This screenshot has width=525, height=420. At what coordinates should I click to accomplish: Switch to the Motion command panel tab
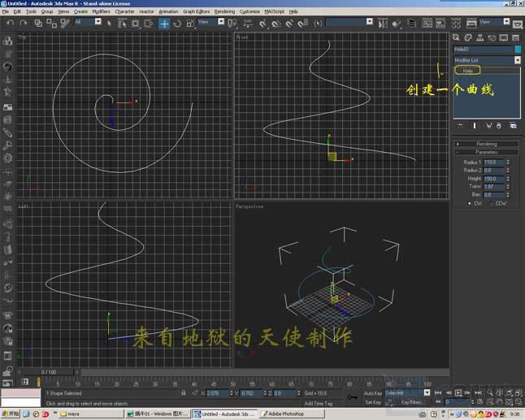[492, 38]
